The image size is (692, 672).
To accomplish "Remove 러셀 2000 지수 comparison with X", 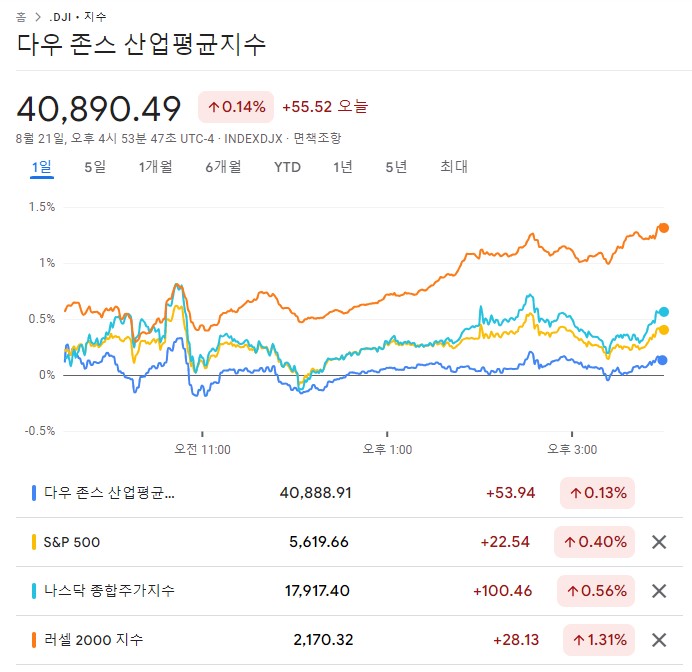I will click(x=659, y=639).
